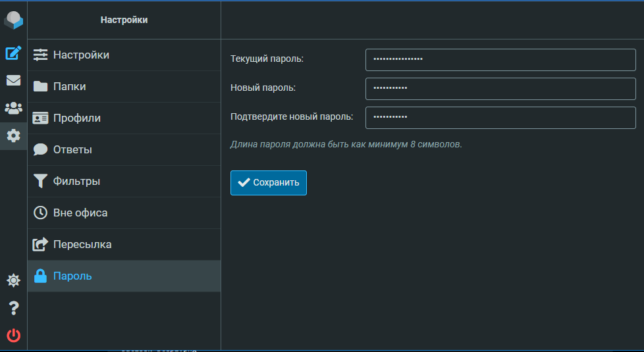This screenshot has width=644, height=352.
Task: Select the settings gear icon in taskbar
Action: pos(13,136)
